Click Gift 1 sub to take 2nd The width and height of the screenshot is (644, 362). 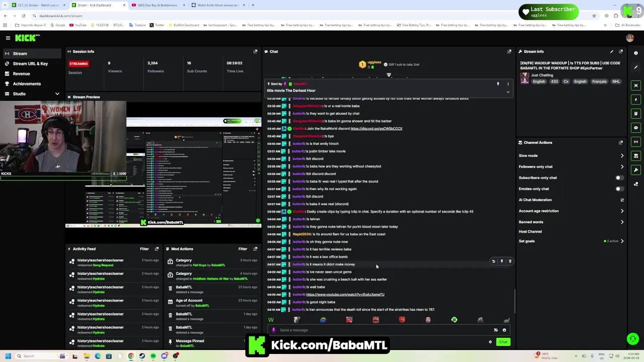pyautogui.click(x=400, y=64)
